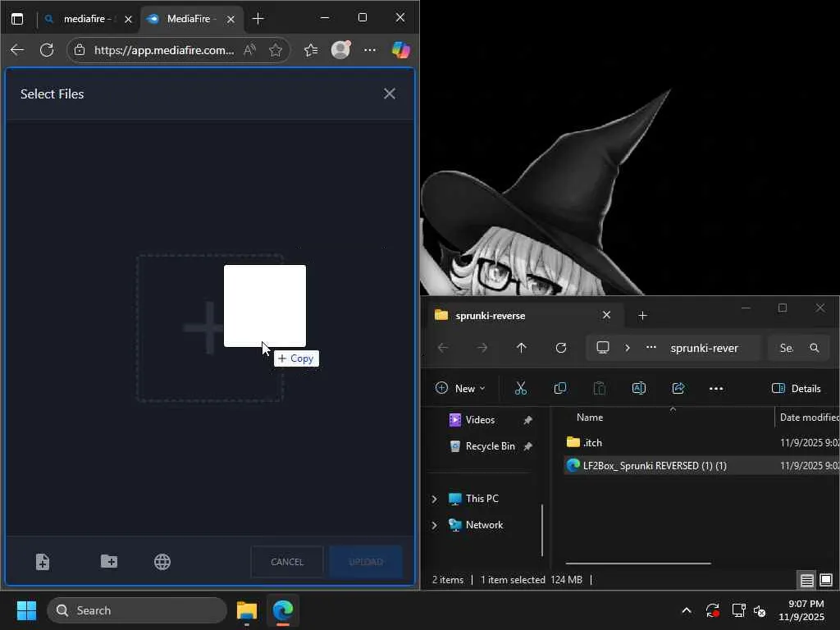Image resolution: width=840 pixels, height=630 pixels.
Task: Open See more ellipsis in Explorer toolbar
Action: point(716,388)
